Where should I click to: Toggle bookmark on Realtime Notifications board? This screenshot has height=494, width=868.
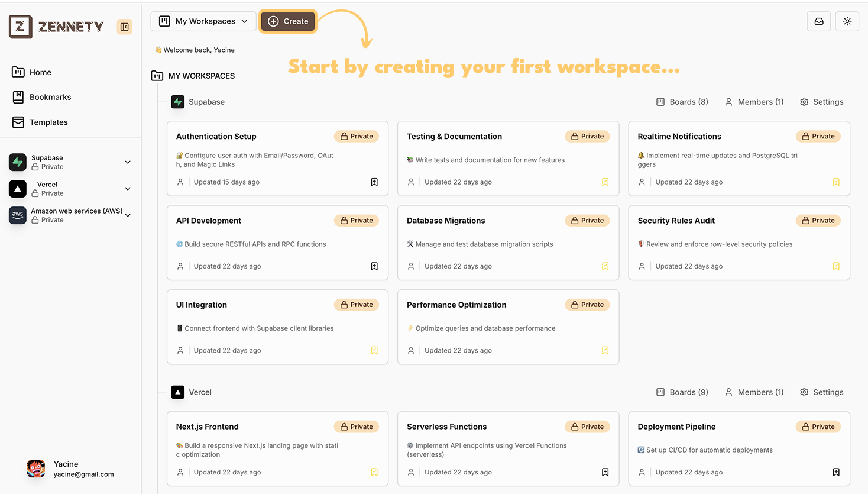pyautogui.click(x=836, y=182)
